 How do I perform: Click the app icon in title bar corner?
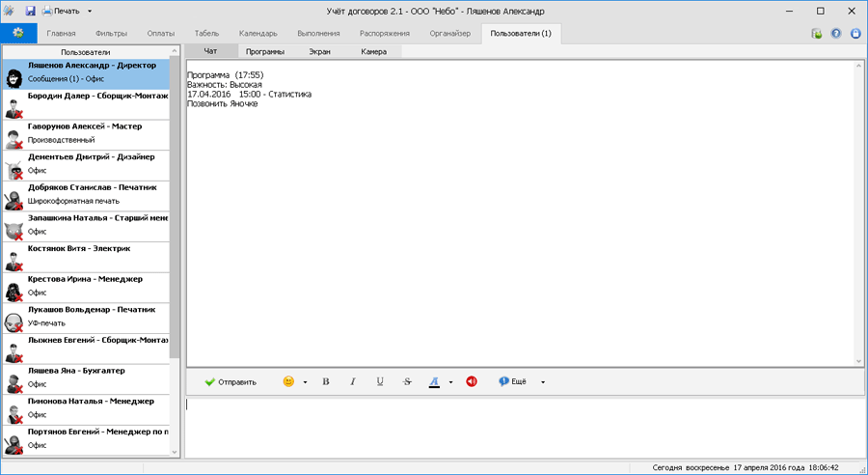[9, 11]
